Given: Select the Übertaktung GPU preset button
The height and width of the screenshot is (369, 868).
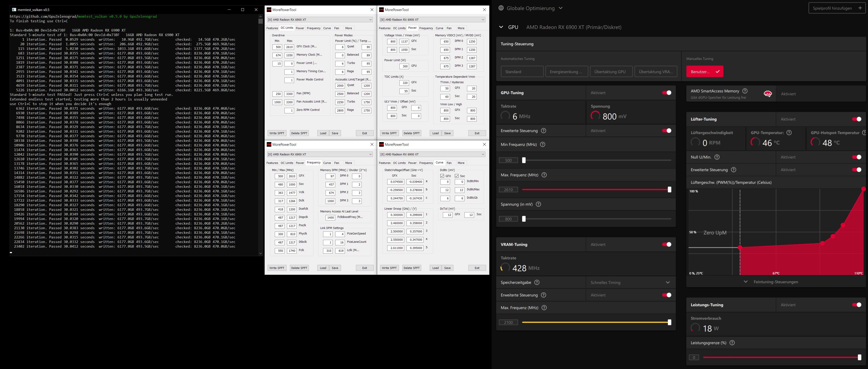Looking at the screenshot, I should (610, 72).
